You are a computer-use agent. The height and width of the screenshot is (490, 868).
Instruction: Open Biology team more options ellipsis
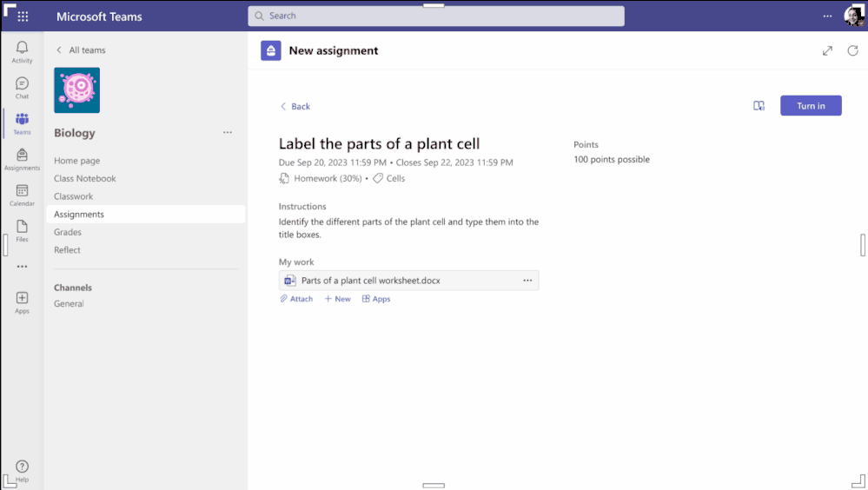228,133
